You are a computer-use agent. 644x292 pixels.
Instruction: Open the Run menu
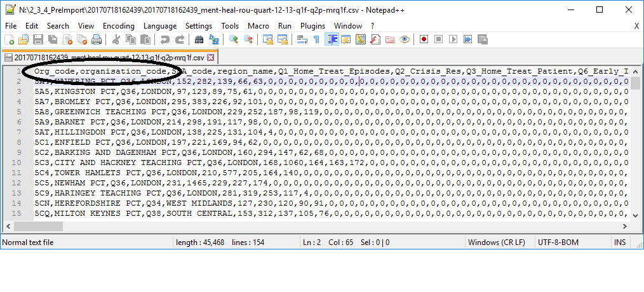(x=285, y=26)
